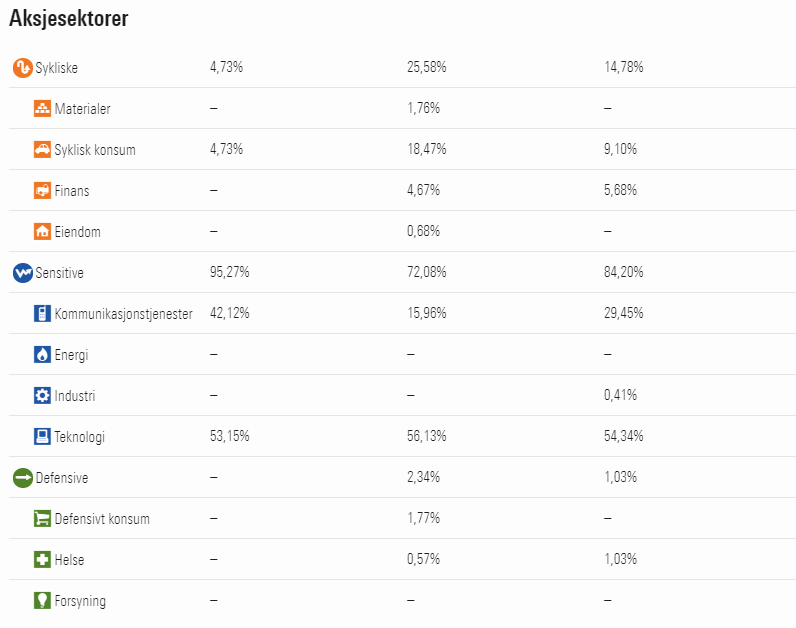Click the Defensivt konsum cart icon
Screen dimensions: 796x628
(x=42, y=519)
